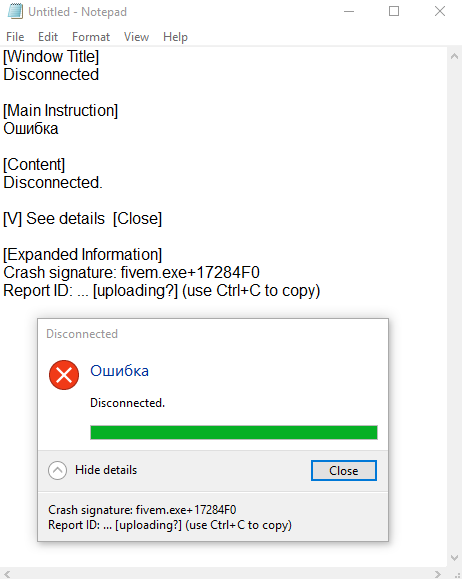Collapse details using the circular chevron icon
Viewport: 462px width, 579px height.
coord(57,470)
